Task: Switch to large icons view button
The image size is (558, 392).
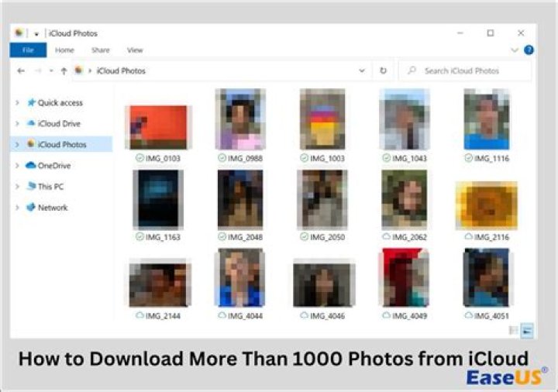Action: [x=527, y=330]
